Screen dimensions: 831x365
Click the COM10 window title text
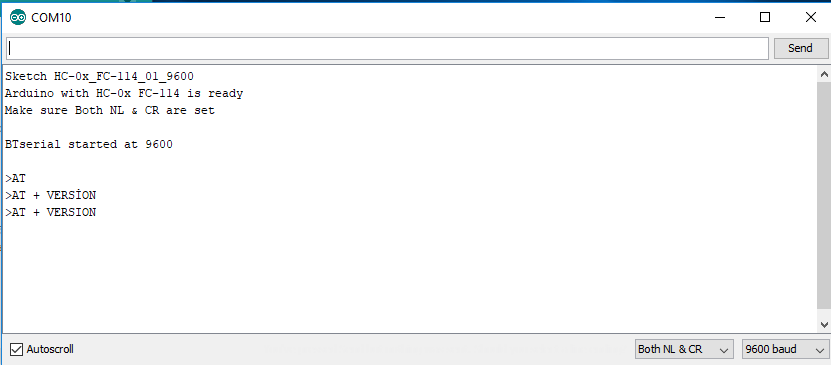click(51, 18)
